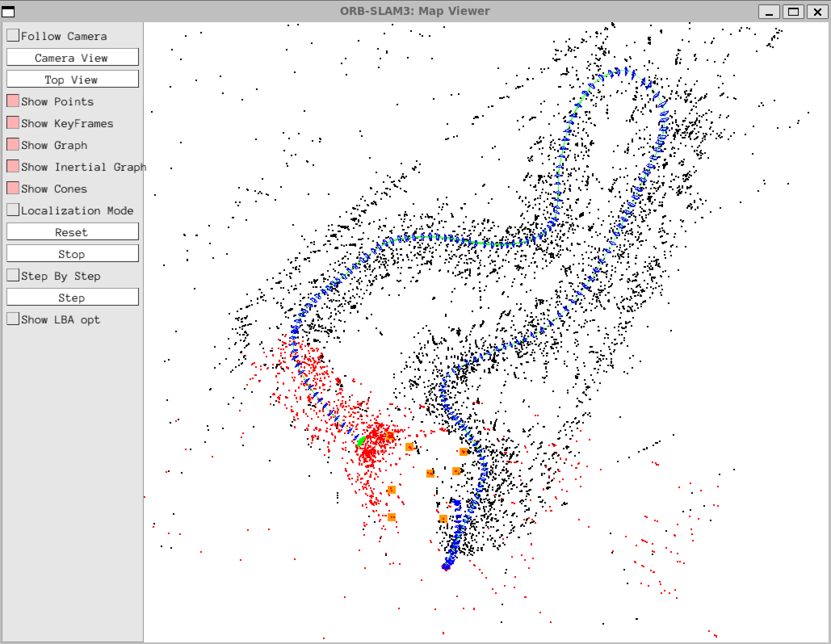Check the Show LBA opt box
The height and width of the screenshot is (644, 831).
(13, 319)
